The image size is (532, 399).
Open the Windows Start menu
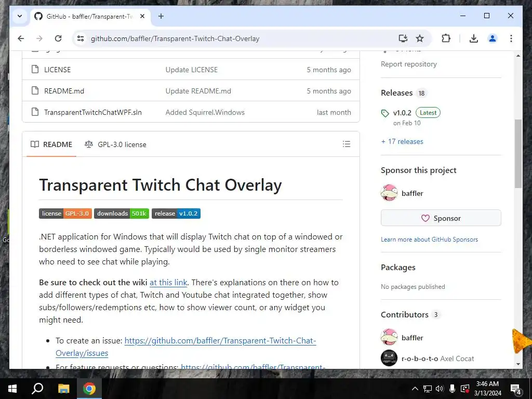(12, 389)
